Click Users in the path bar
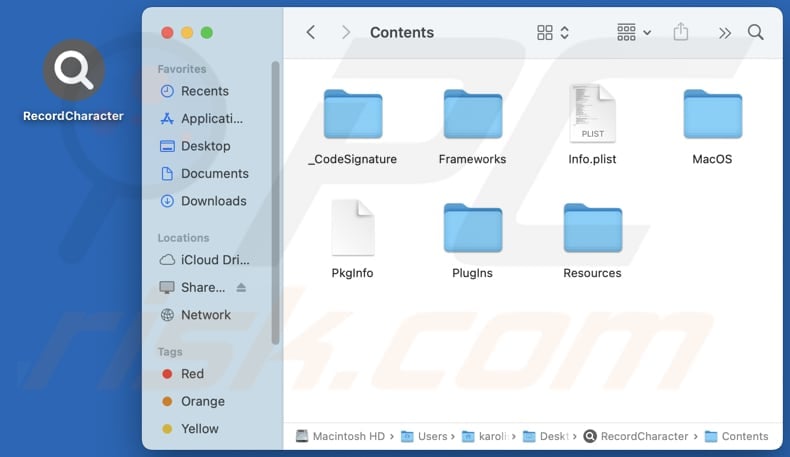Viewport: 790px width, 457px height. point(424,436)
